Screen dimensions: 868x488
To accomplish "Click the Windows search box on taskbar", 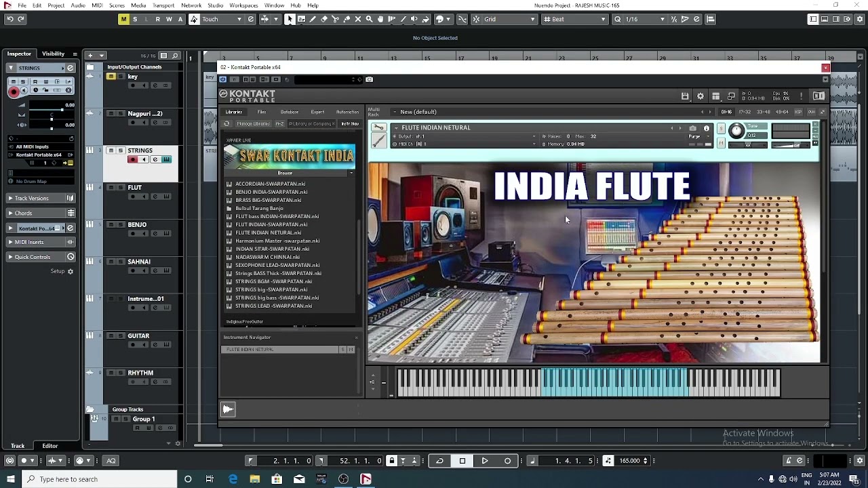I will pos(100,479).
